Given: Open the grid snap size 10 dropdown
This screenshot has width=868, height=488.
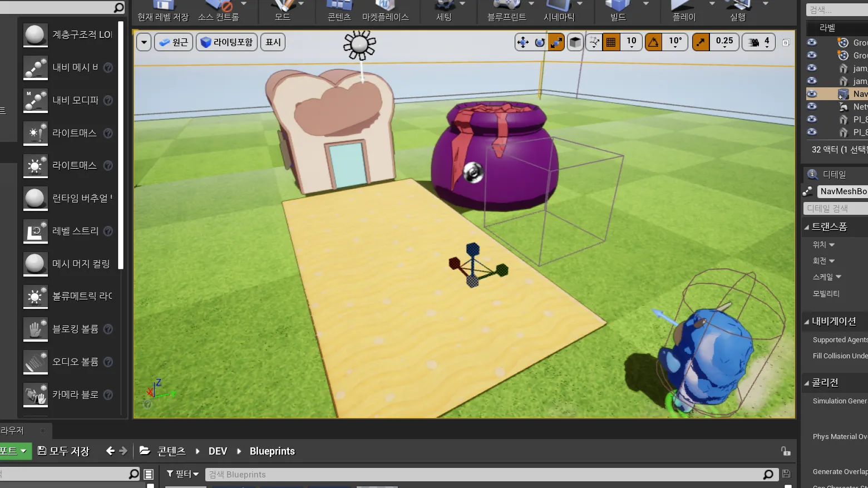Looking at the screenshot, I should click(632, 42).
